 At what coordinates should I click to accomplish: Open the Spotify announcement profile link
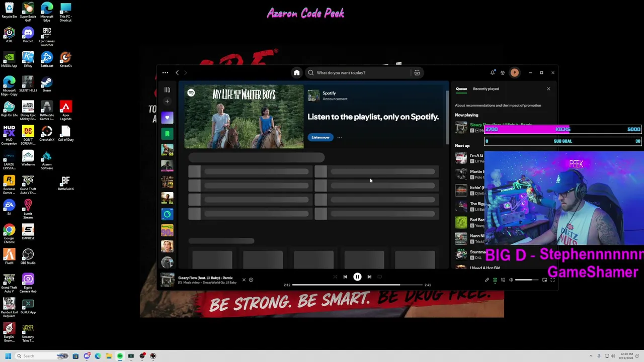pyautogui.click(x=329, y=93)
